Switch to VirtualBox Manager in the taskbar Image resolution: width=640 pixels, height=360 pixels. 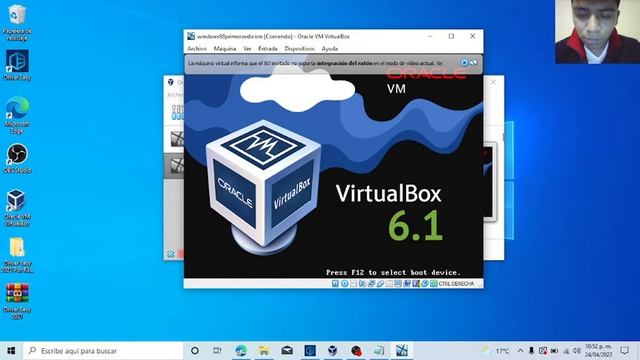[x=333, y=351]
